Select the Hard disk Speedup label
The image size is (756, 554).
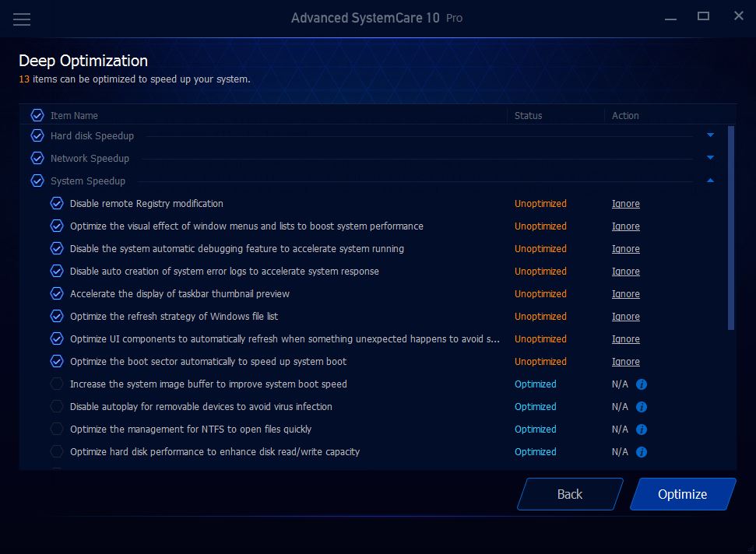(x=92, y=136)
